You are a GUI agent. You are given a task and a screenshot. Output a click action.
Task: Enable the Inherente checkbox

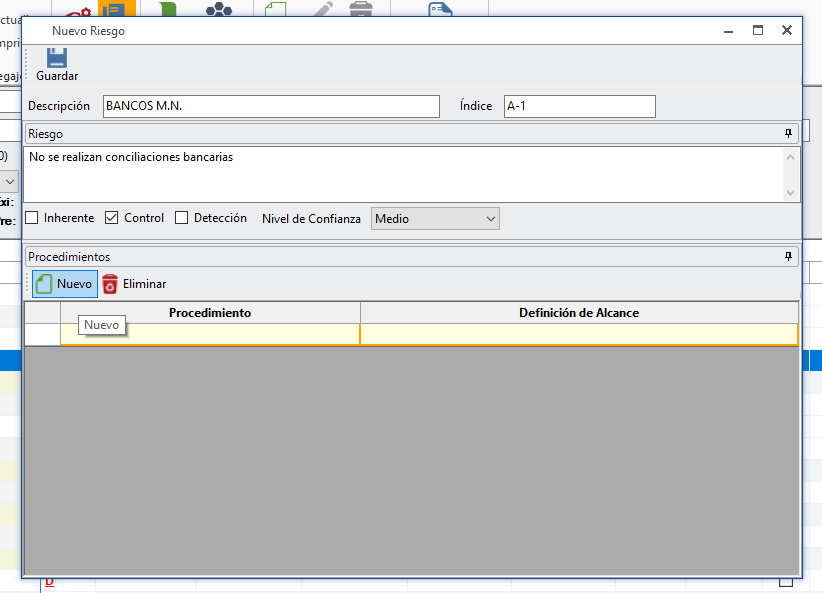(32, 218)
